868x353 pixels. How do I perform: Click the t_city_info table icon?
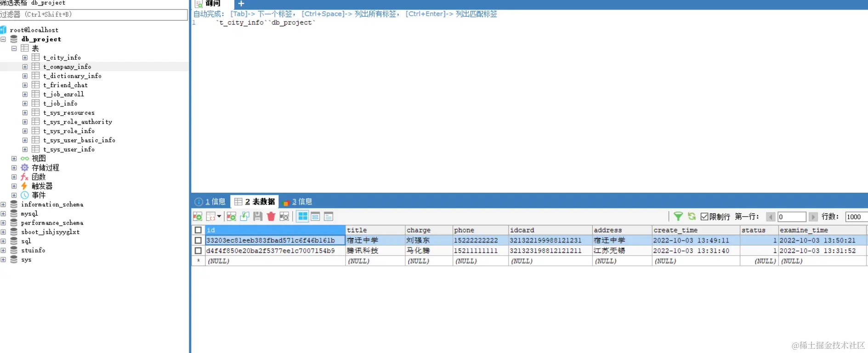click(x=36, y=57)
